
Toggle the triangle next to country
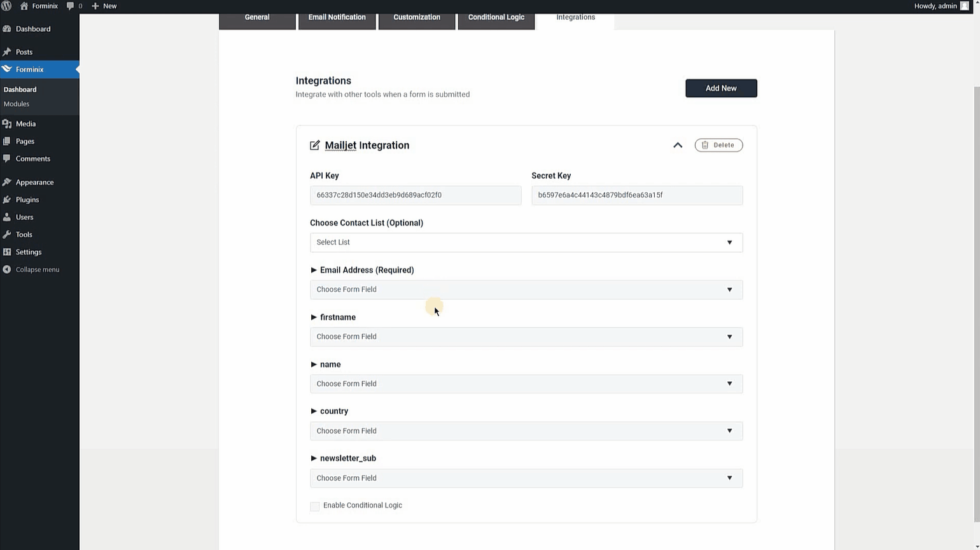pyautogui.click(x=314, y=411)
